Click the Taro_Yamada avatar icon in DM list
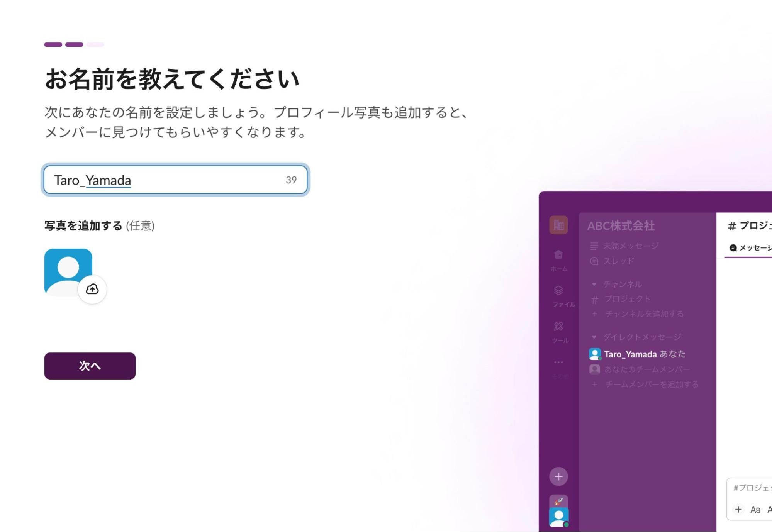The image size is (772, 532). [x=595, y=354]
